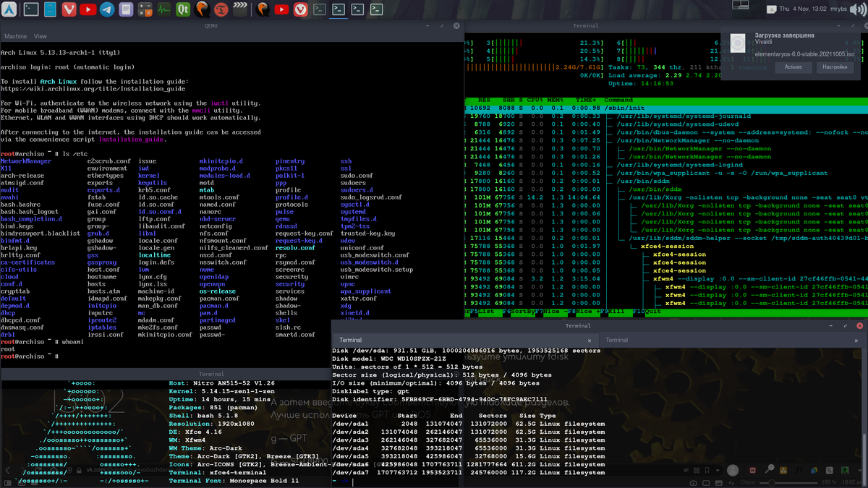The image size is (868, 488).
Task: Switch to the third terminal window button
Action: (x=357, y=9)
